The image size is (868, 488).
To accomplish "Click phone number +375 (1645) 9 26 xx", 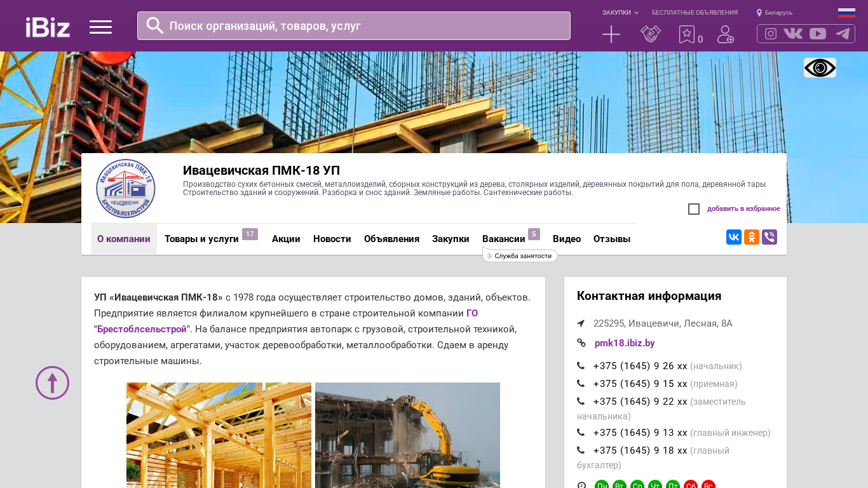I will pos(640,366).
